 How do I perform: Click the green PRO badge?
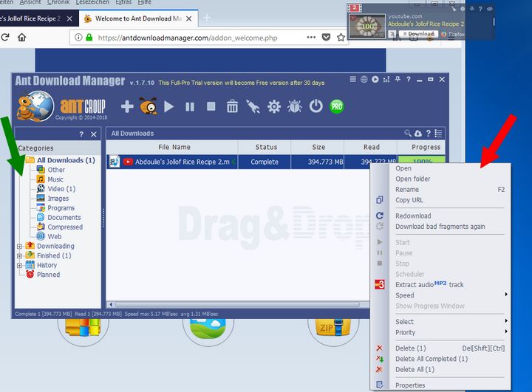337,106
